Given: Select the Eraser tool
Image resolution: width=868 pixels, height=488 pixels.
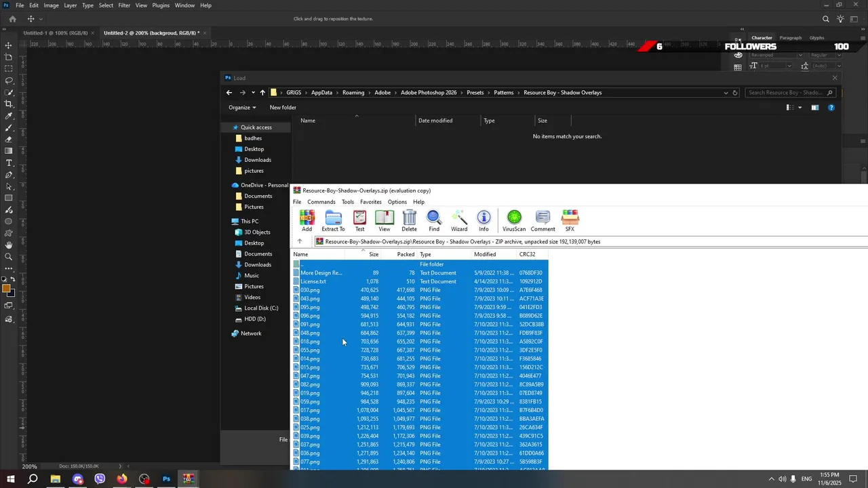Looking at the screenshot, I should 9,139.
